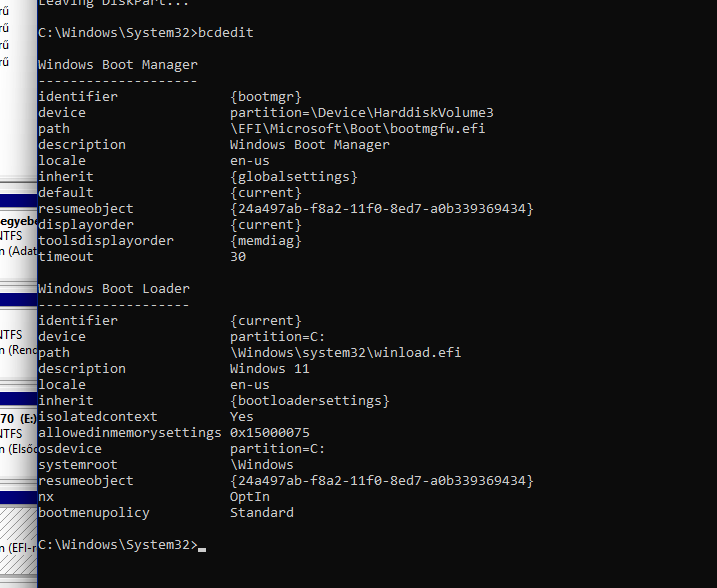Click the HarddiskVolume3 device partition value
The height and width of the screenshot is (588, 717).
[x=361, y=113]
